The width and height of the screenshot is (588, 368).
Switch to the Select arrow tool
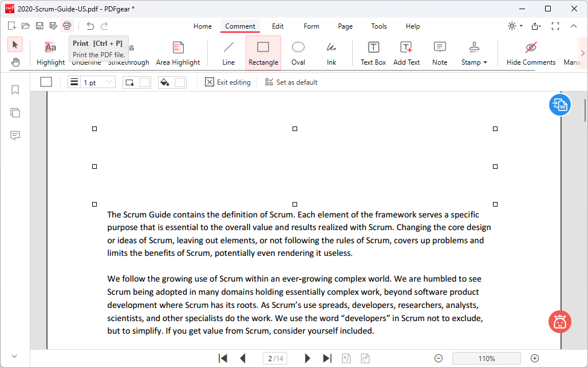click(x=15, y=44)
